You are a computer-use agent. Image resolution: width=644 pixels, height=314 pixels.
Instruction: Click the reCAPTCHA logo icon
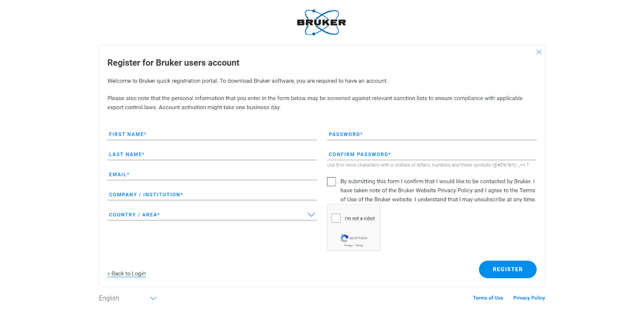coord(344,239)
